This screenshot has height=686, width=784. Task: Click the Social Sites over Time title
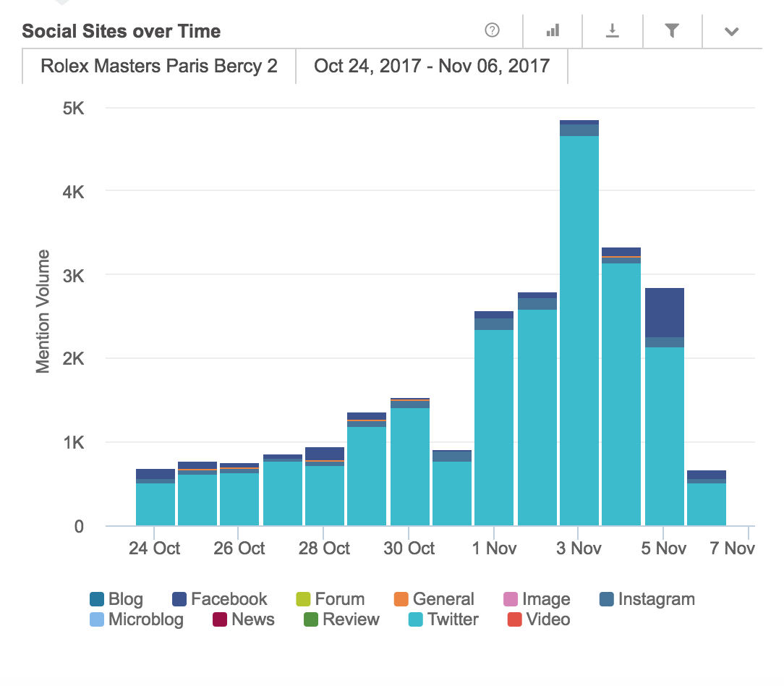122,31
